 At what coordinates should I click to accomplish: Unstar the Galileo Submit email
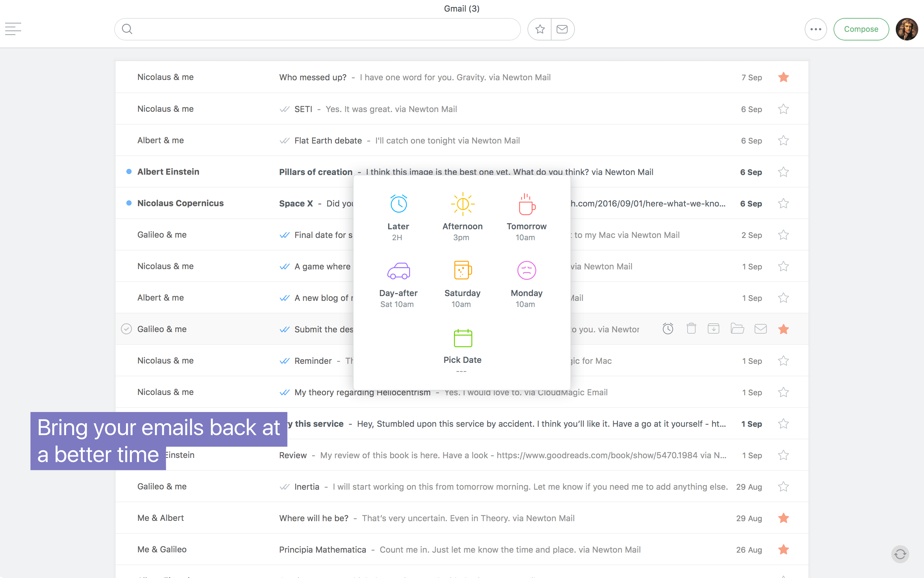point(783,329)
